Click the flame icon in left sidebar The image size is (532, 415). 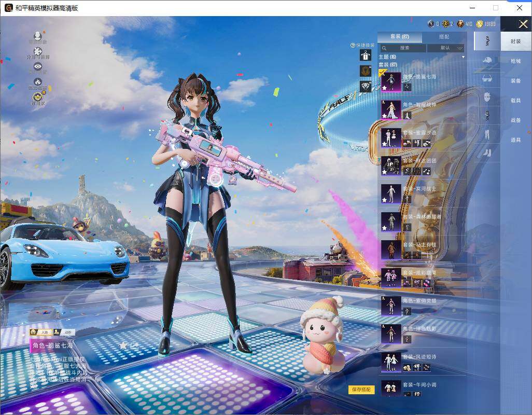38,82
